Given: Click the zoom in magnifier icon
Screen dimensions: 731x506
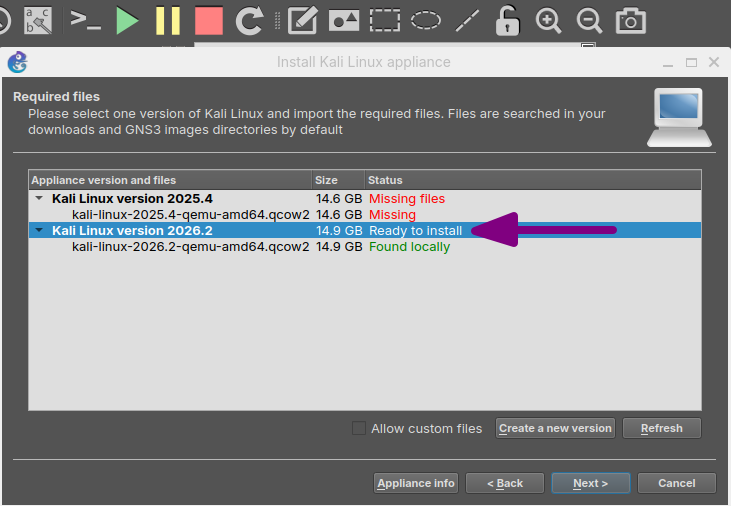Looking at the screenshot, I should point(548,21).
